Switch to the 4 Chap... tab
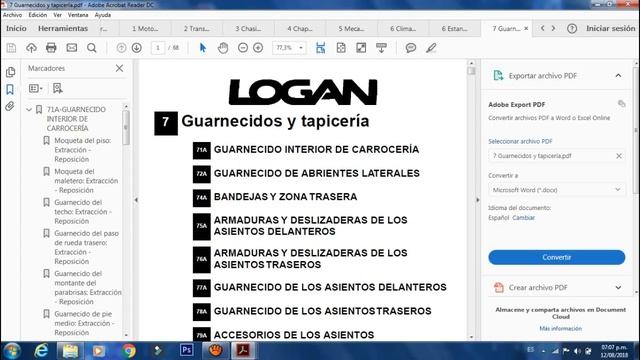This screenshot has width=640, height=360. coord(300,29)
